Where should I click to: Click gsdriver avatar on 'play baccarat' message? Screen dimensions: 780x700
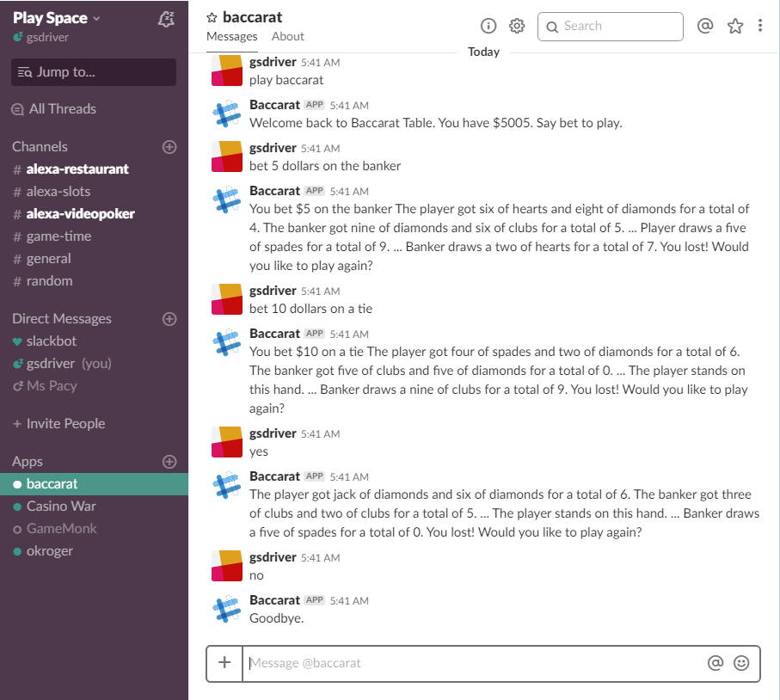(227, 71)
